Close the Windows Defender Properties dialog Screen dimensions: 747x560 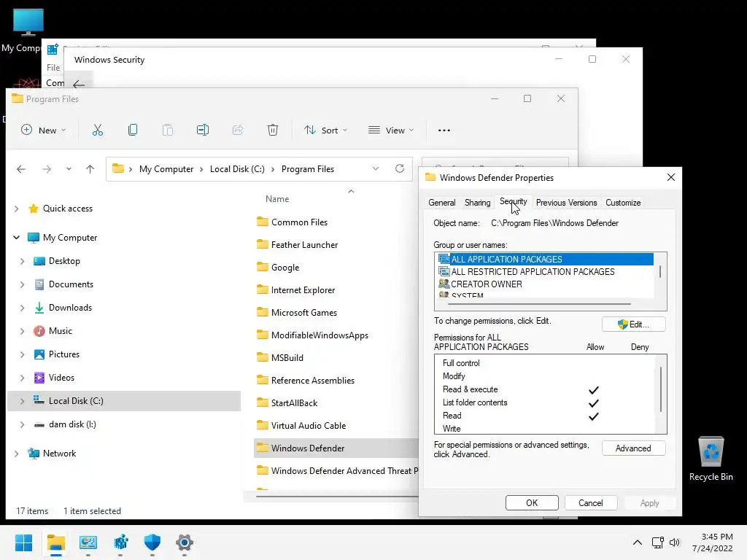click(671, 177)
